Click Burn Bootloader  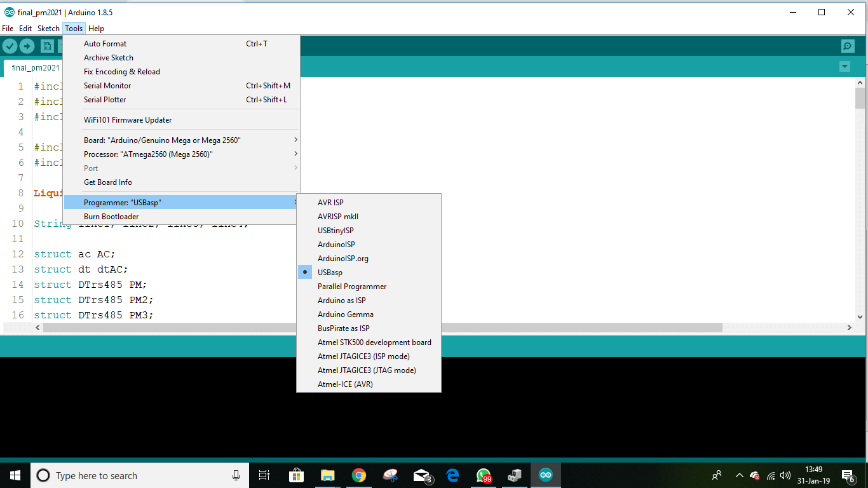click(x=181, y=217)
